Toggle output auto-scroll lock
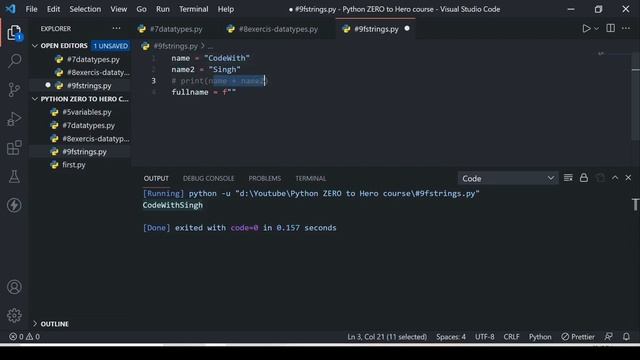 584,178
